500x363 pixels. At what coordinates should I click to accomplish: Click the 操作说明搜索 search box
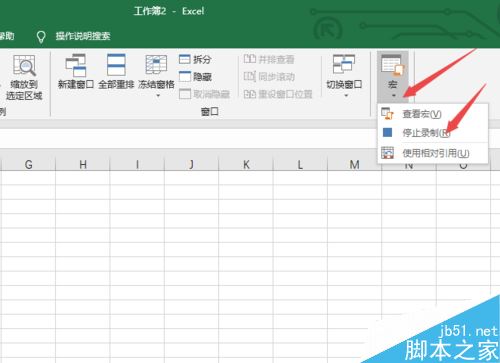pos(83,36)
